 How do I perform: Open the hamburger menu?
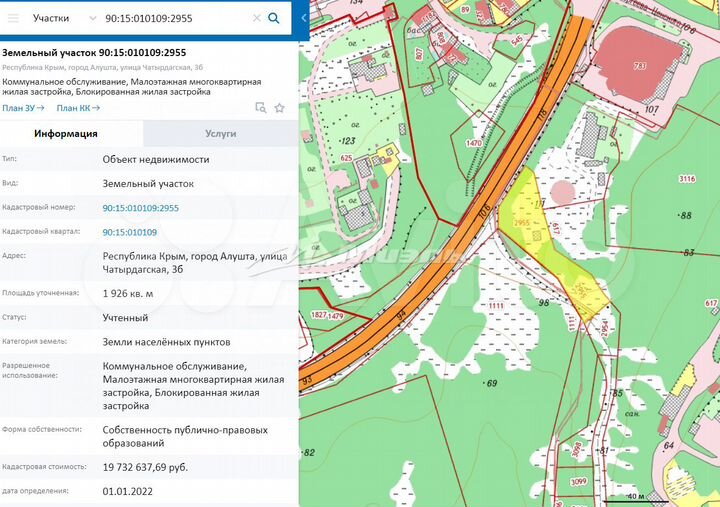point(13,18)
